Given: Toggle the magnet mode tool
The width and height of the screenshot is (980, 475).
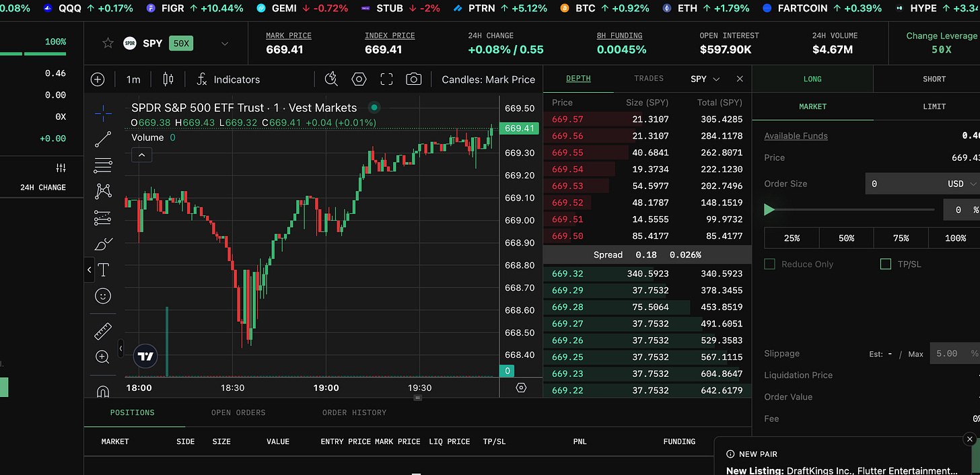Looking at the screenshot, I should click(x=103, y=391).
